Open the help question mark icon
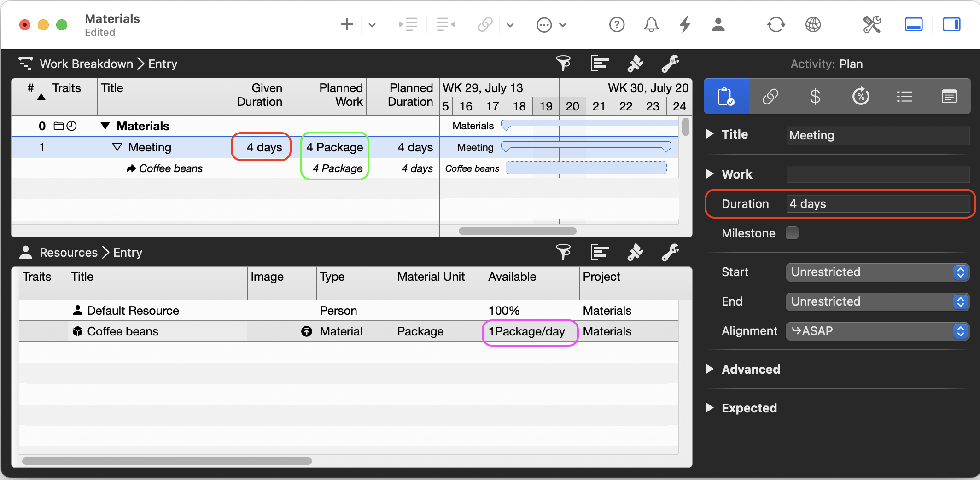980x480 pixels. [617, 24]
